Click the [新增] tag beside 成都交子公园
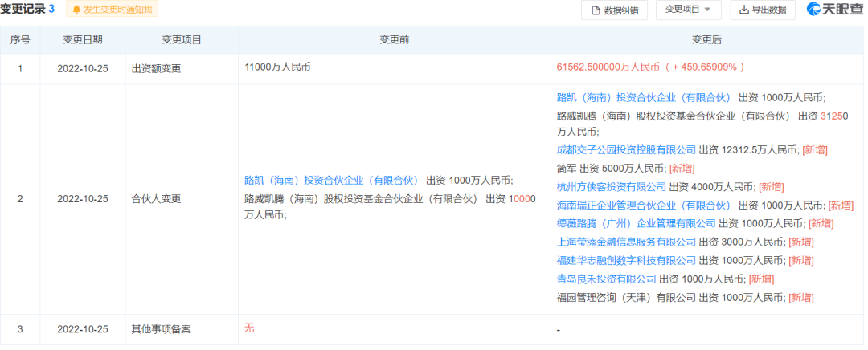Screen dimensions: 868x350 [x=815, y=150]
